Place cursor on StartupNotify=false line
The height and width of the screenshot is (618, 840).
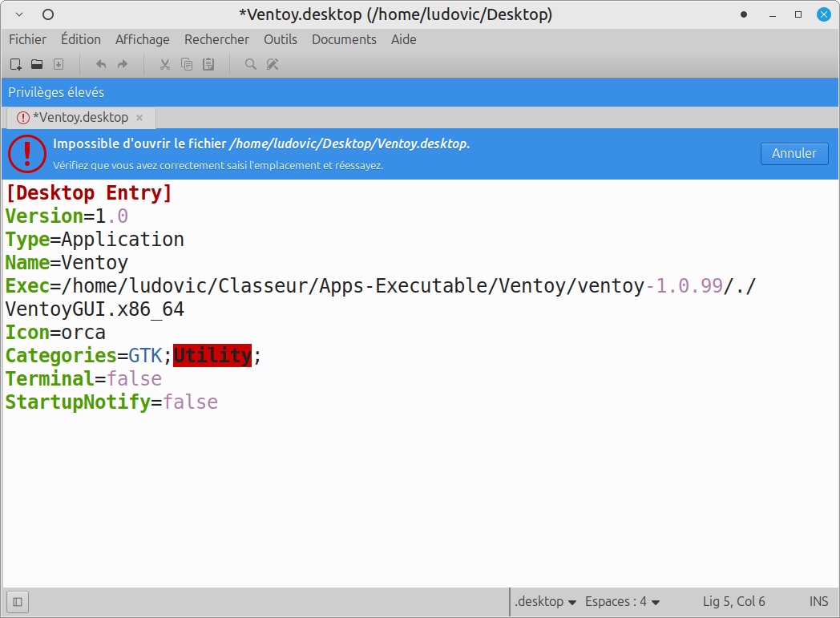click(111, 402)
